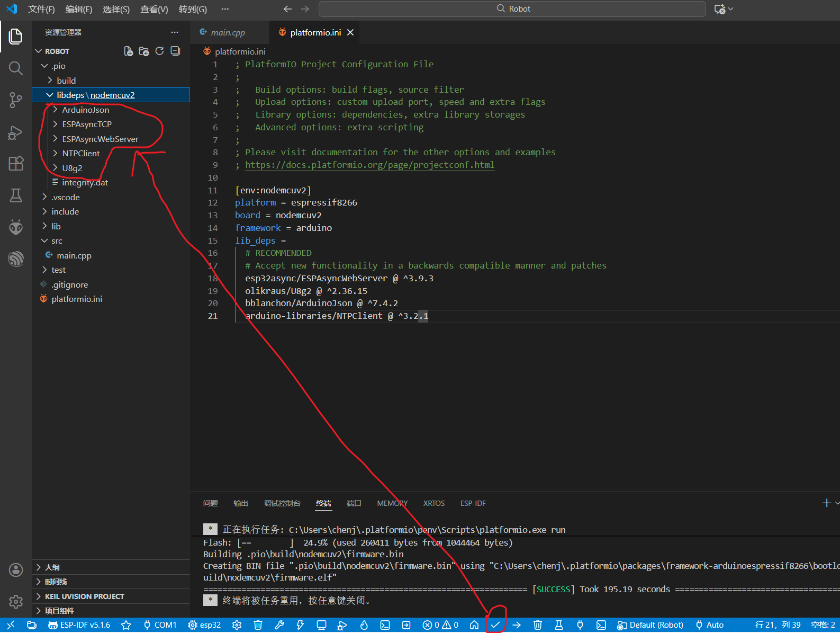840x633 pixels.
Task: Click PlatformIO Build checkmark in status bar
Action: [x=495, y=625]
